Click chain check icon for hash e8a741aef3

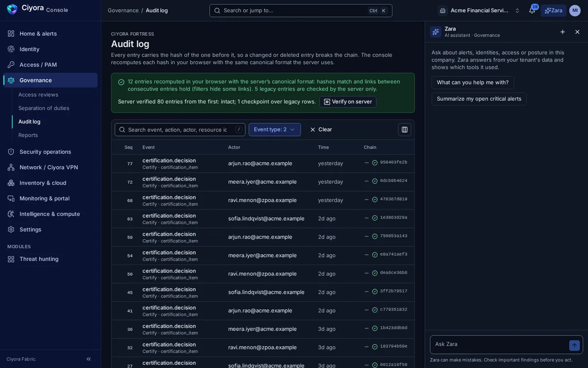pyautogui.click(x=375, y=255)
